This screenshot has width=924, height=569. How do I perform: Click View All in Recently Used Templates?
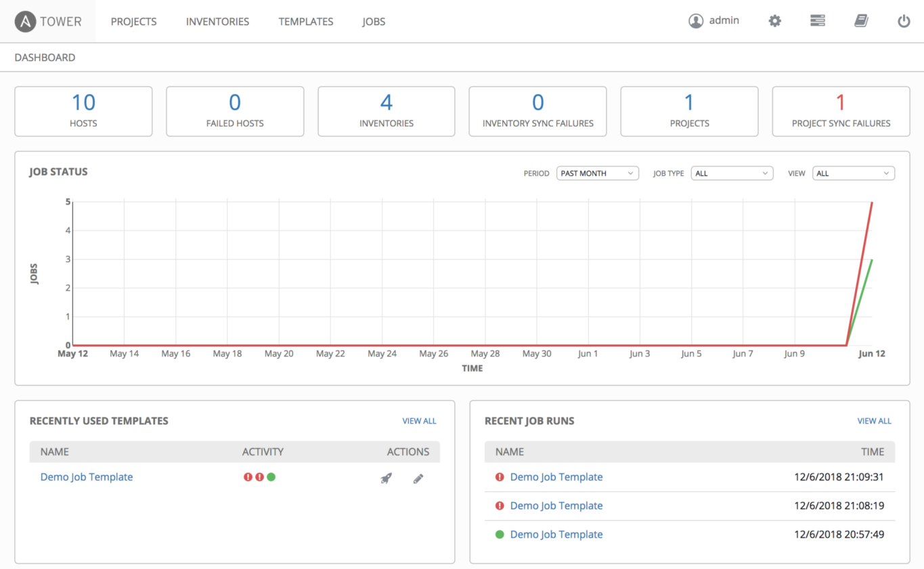tap(419, 421)
